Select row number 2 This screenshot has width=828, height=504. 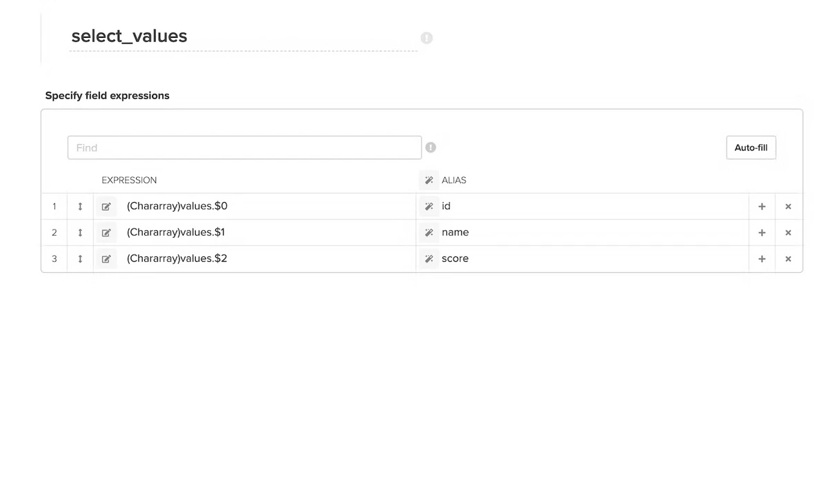click(x=54, y=232)
